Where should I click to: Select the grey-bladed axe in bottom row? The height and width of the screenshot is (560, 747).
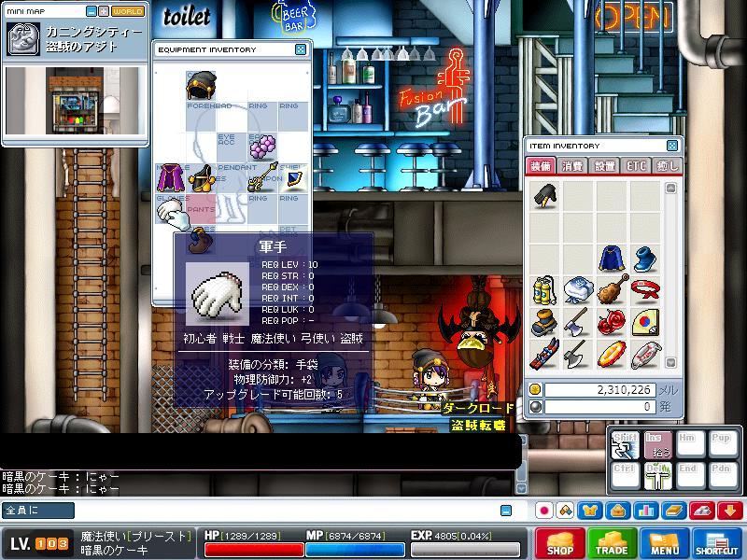(x=578, y=354)
